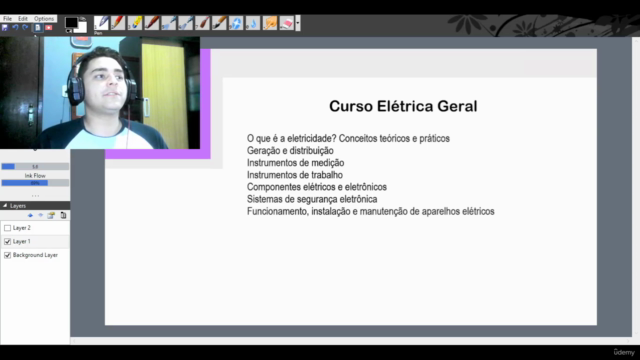Select the Pen tool

tap(101, 23)
